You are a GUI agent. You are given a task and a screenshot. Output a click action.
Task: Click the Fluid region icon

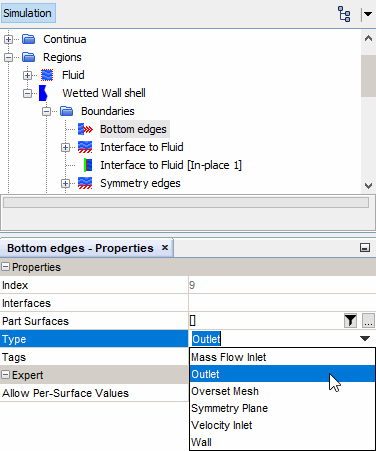(47, 75)
